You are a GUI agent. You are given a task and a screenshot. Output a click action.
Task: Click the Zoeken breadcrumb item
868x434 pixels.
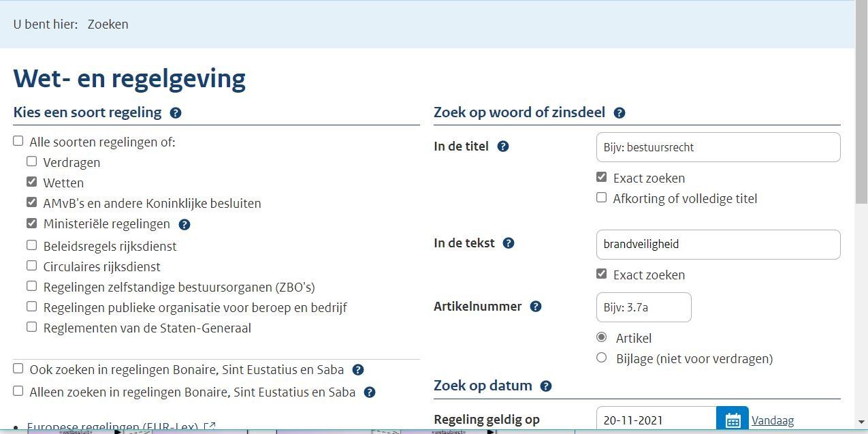(x=108, y=25)
